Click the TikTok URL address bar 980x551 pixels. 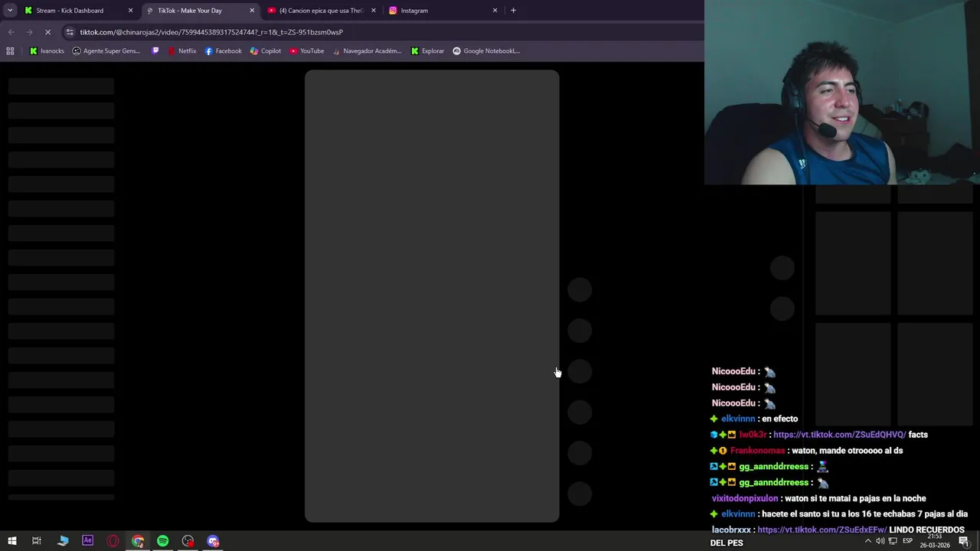(x=383, y=32)
